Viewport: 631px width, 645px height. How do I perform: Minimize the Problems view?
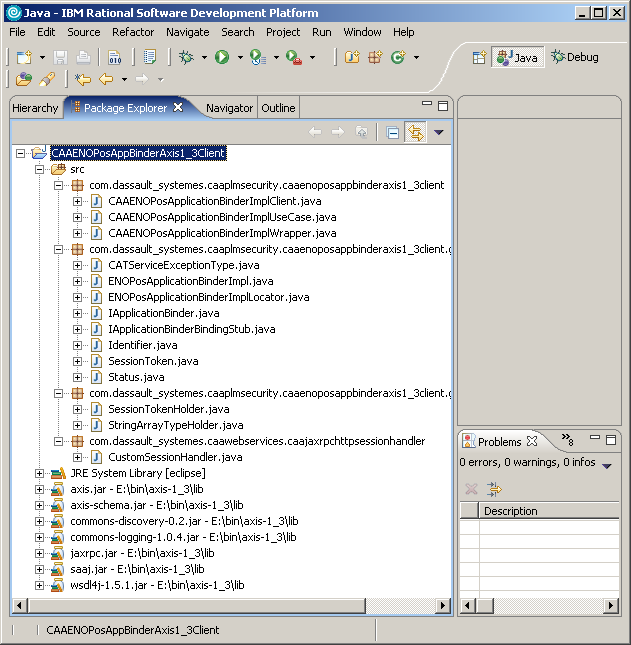(x=595, y=439)
